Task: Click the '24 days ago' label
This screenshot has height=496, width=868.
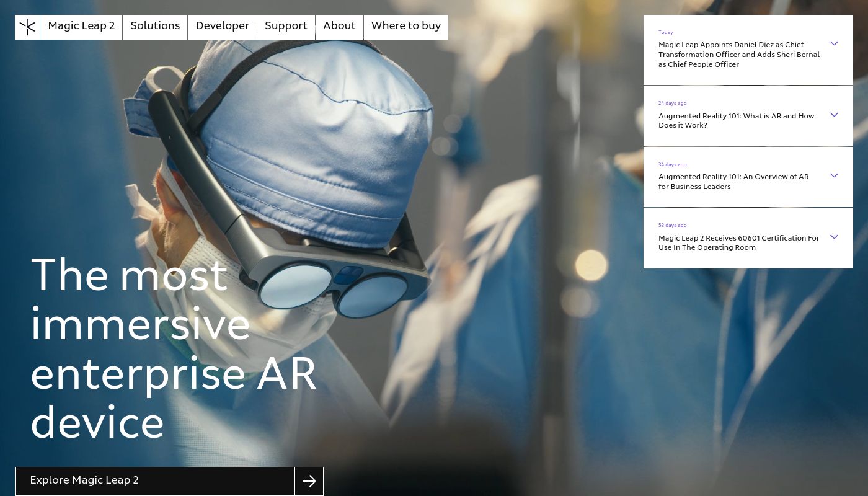Action: click(672, 103)
